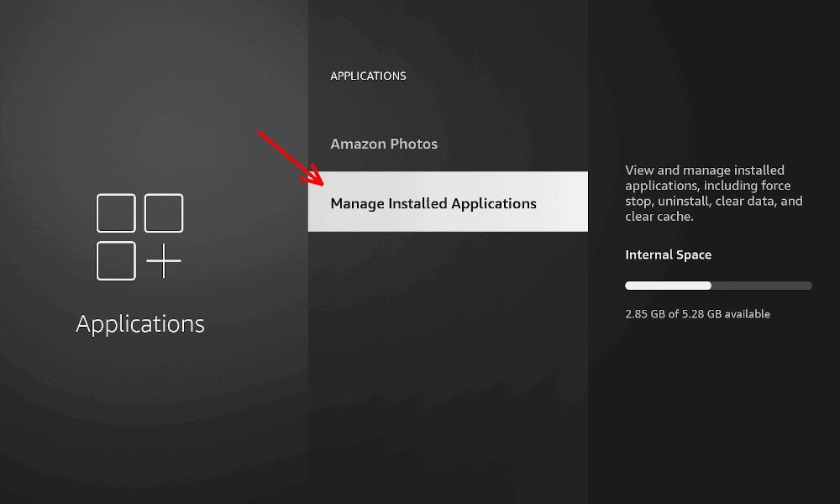Image resolution: width=840 pixels, height=504 pixels.
Task: Click the top-right square of the apps icon
Action: [x=164, y=213]
